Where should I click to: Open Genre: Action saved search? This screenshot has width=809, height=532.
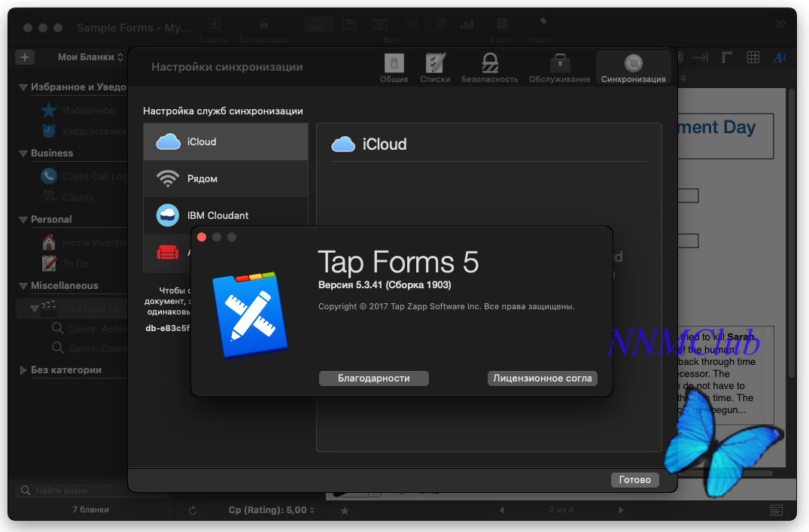(x=90, y=329)
